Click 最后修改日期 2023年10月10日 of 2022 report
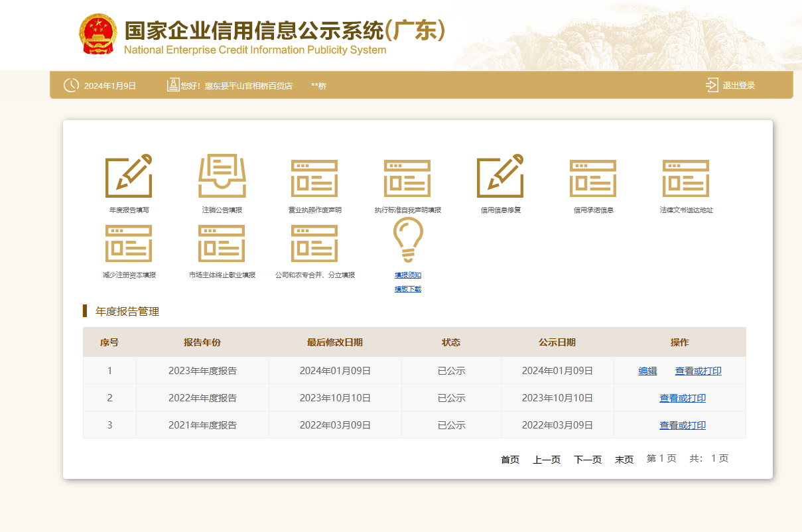Screen dimensions: 802x532 (335, 398)
